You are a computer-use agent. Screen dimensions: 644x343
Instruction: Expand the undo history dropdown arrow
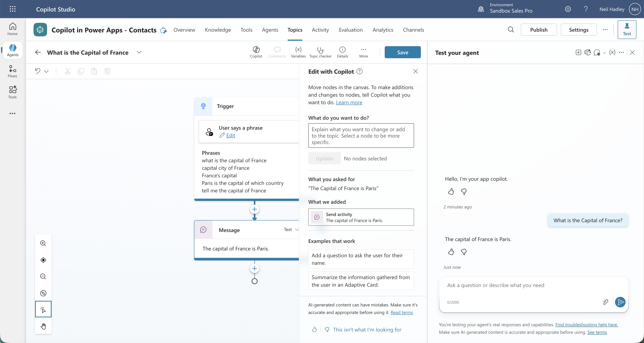[47, 72]
